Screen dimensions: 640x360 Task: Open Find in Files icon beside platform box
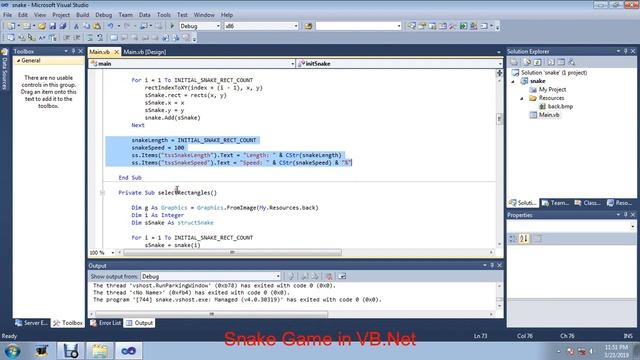coord(308,26)
